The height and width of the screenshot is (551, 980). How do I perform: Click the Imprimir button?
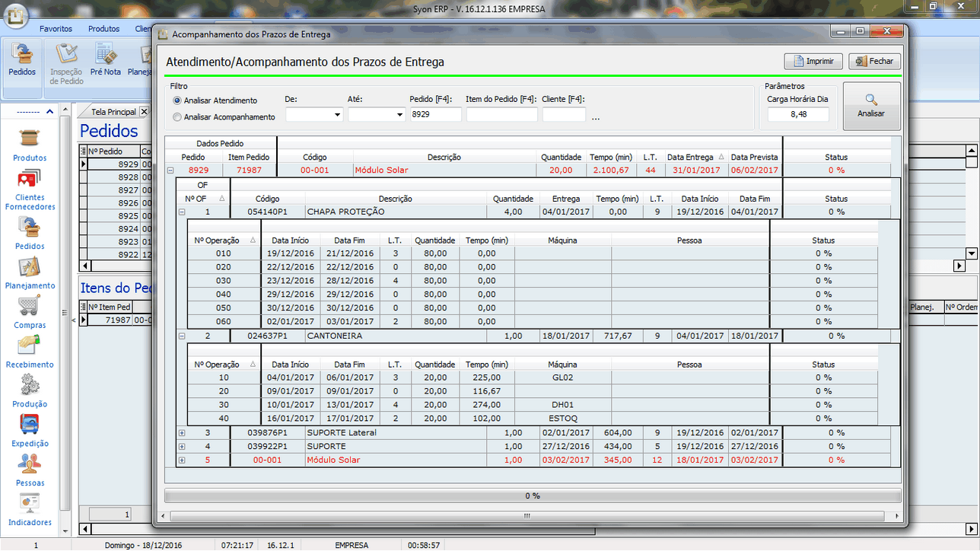[813, 62]
